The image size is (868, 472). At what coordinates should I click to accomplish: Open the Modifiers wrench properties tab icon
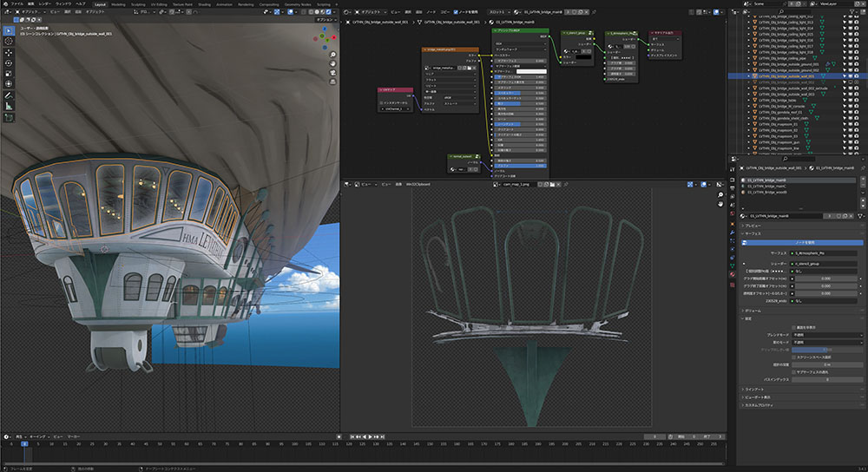(x=733, y=233)
